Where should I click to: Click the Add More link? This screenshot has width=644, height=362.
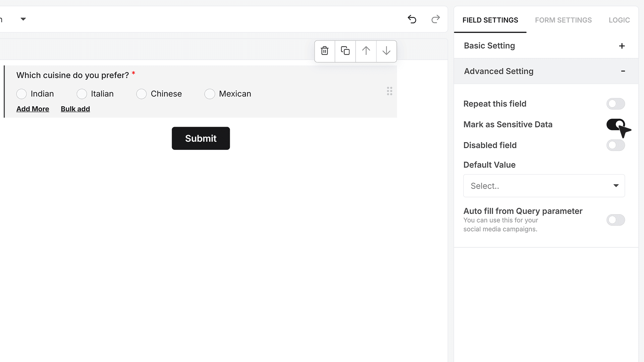(x=33, y=109)
